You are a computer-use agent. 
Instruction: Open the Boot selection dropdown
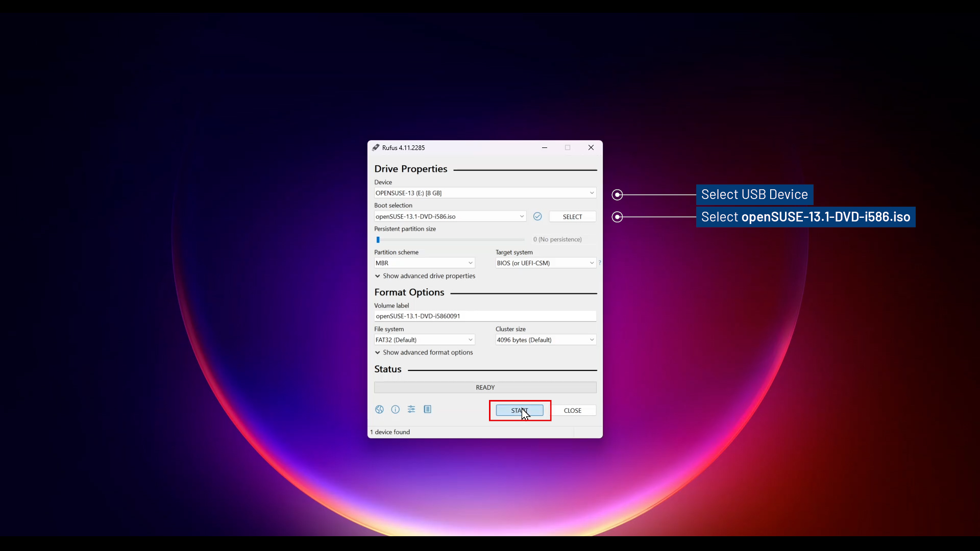[x=449, y=216]
